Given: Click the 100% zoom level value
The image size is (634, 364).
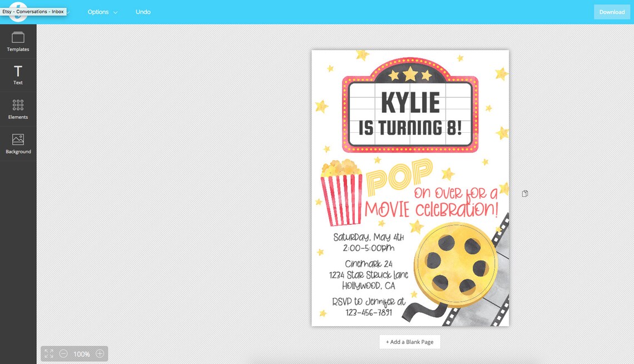Looking at the screenshot, I should tap(82, 355).
